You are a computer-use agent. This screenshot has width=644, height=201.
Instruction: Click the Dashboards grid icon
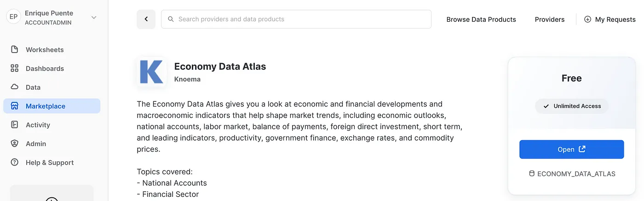(15, 68)
